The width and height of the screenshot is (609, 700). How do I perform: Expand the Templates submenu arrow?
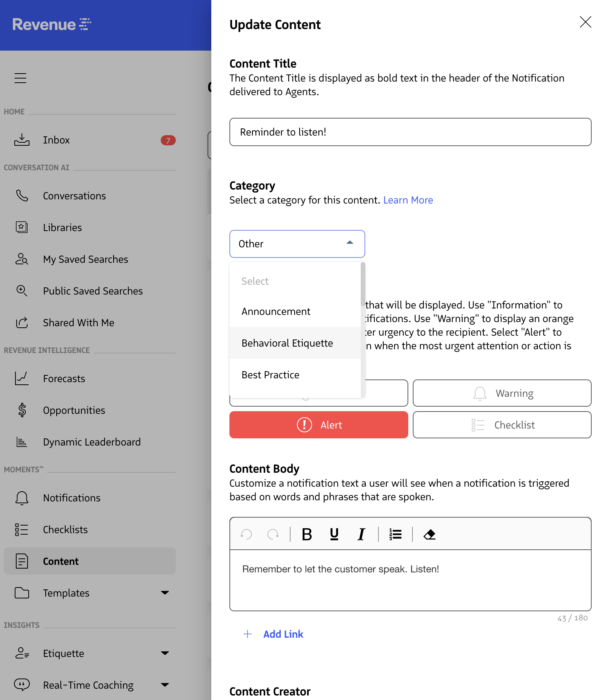(165, 593)
